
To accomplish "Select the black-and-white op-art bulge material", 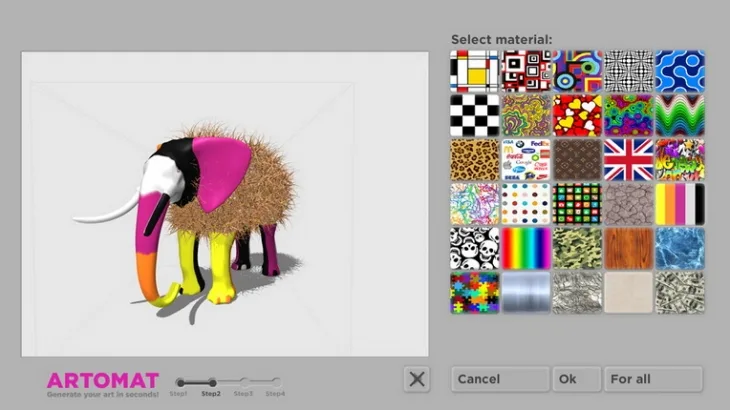I will pyautogui.click(x=628, y=71).
